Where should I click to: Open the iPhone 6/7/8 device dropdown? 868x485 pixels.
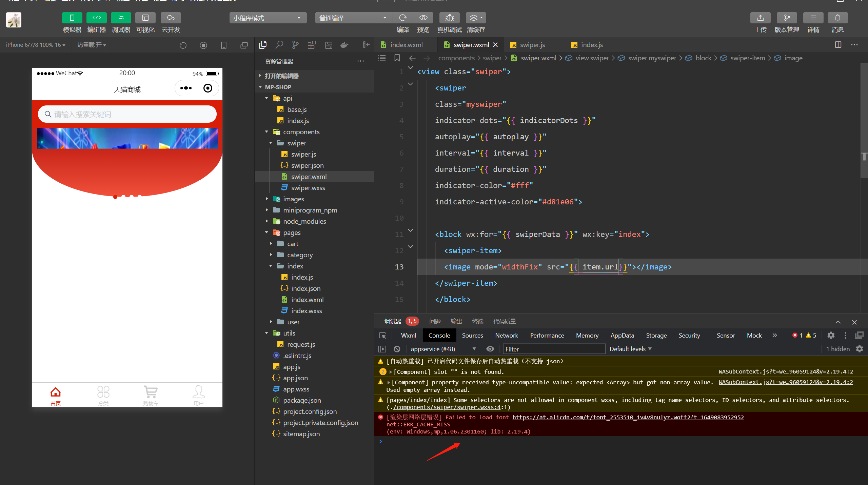36,45
